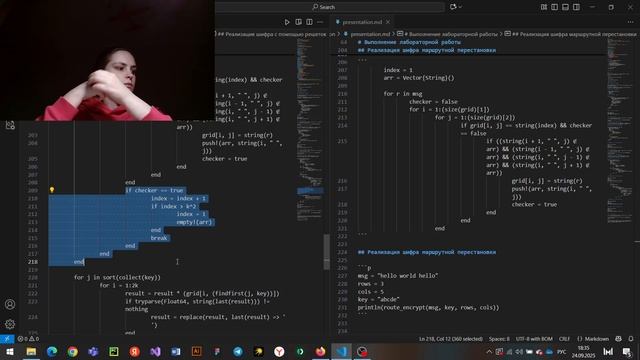
Task: Click sticky header 'Реализация шифра маршрутной перестановки'
Action: pos(427,50)
